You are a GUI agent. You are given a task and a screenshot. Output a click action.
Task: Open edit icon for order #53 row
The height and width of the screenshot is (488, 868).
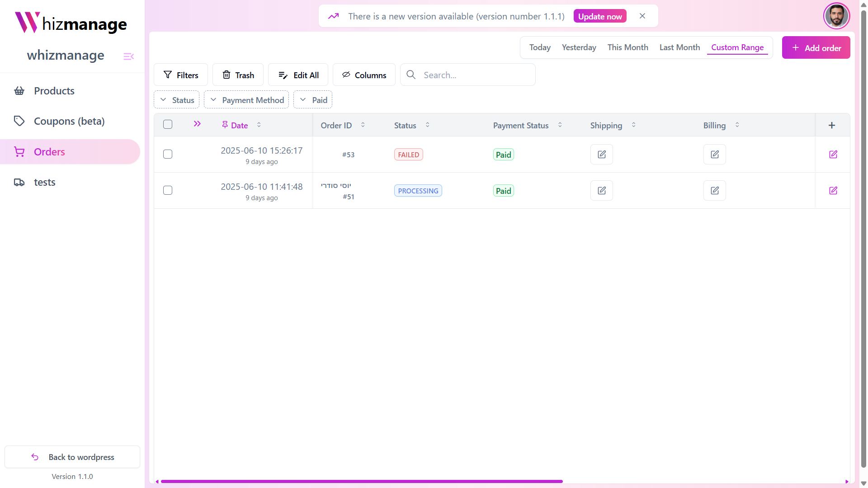tap(833, 155)
